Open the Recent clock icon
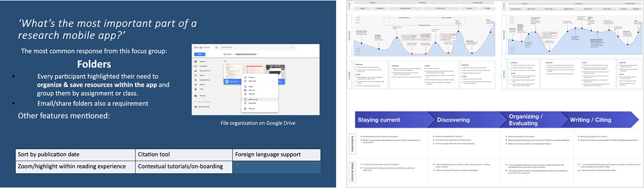 point(196,75)
